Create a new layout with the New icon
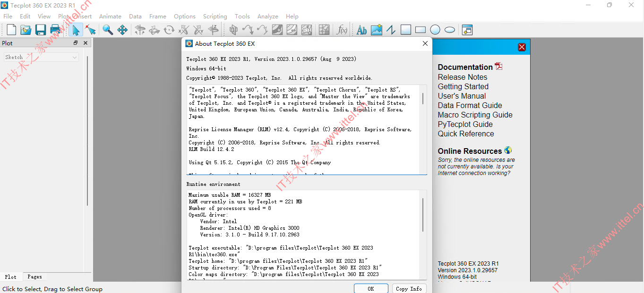 click(x=11, y=30)
